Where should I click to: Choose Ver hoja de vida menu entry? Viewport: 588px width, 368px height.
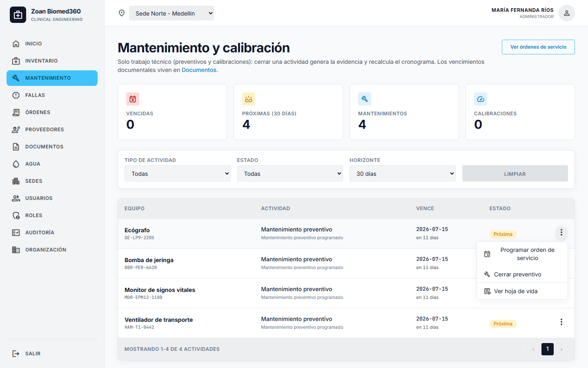click(x=522, y=291)
